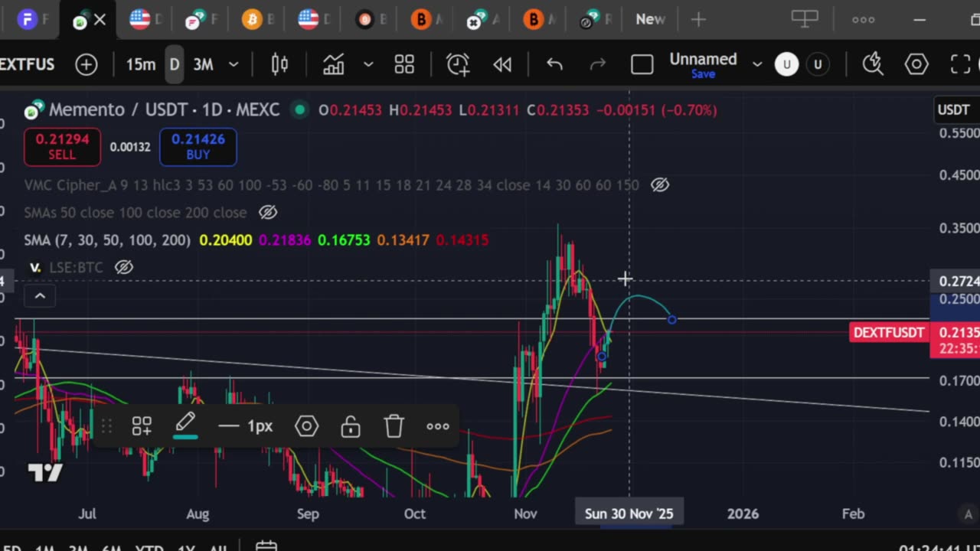Select the D daily interval
The height and width of the screenshot is (551, 980).
(x=175, y=65)
